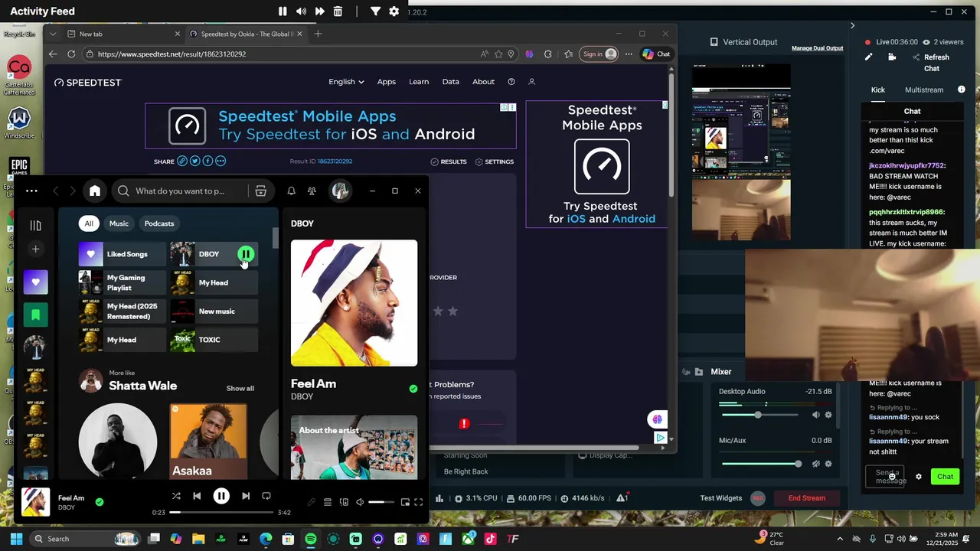Skip to previous track in Spotify
The width and height of the screenshot is (980, 551).
197,496
